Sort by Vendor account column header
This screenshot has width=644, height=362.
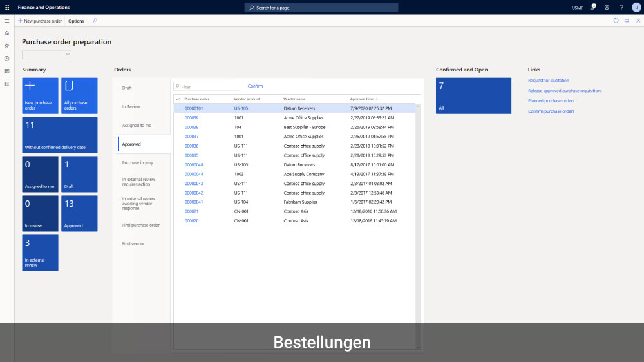coord(247,99)
